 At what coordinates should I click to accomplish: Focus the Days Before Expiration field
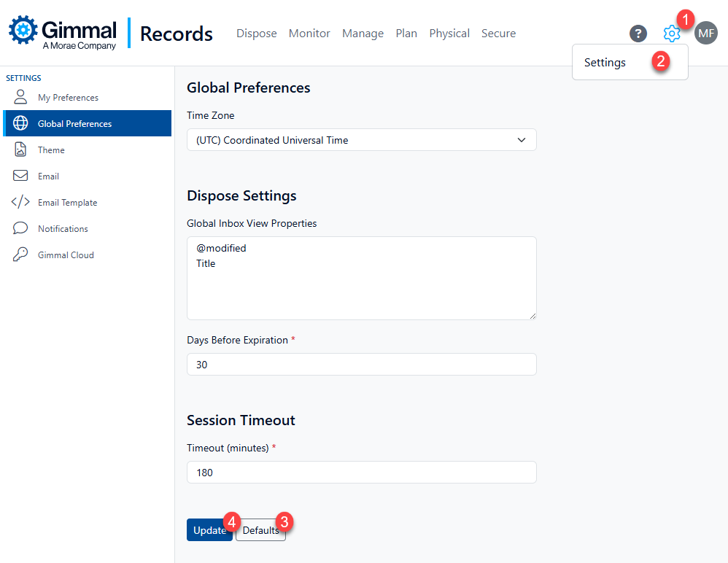point(361,365)
